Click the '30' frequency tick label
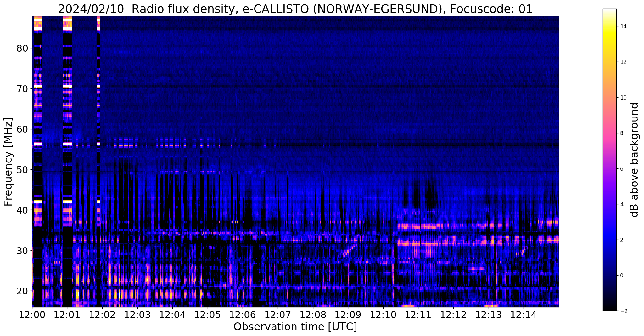The height and width of the screenshot is (336, 644). point(22,251)
